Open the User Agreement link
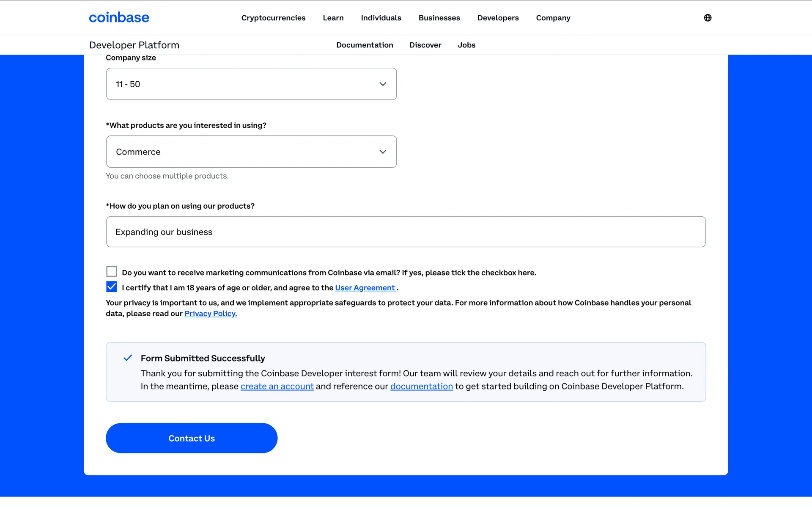This screenshot has height=508, width=812. click(365, 288)
